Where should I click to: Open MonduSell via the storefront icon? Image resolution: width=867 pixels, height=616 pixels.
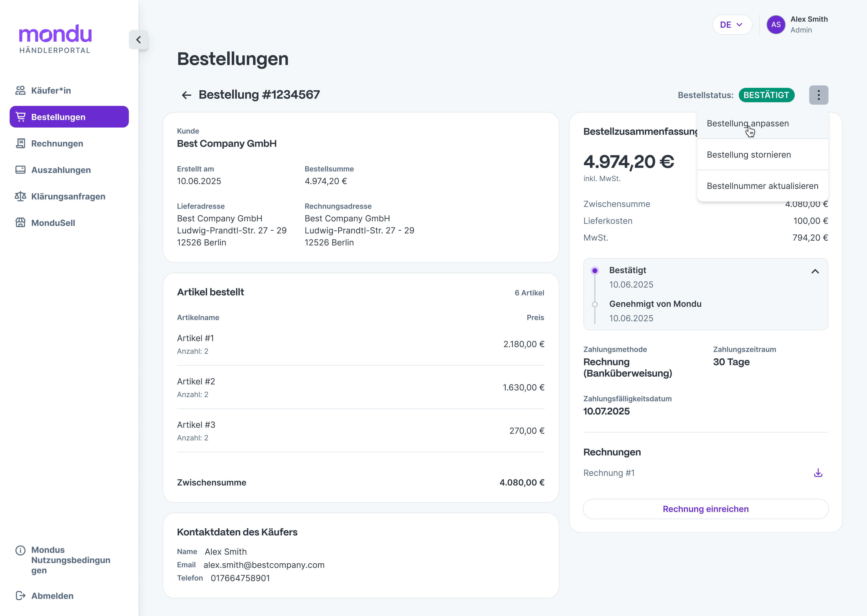click(x=20, y=223)
